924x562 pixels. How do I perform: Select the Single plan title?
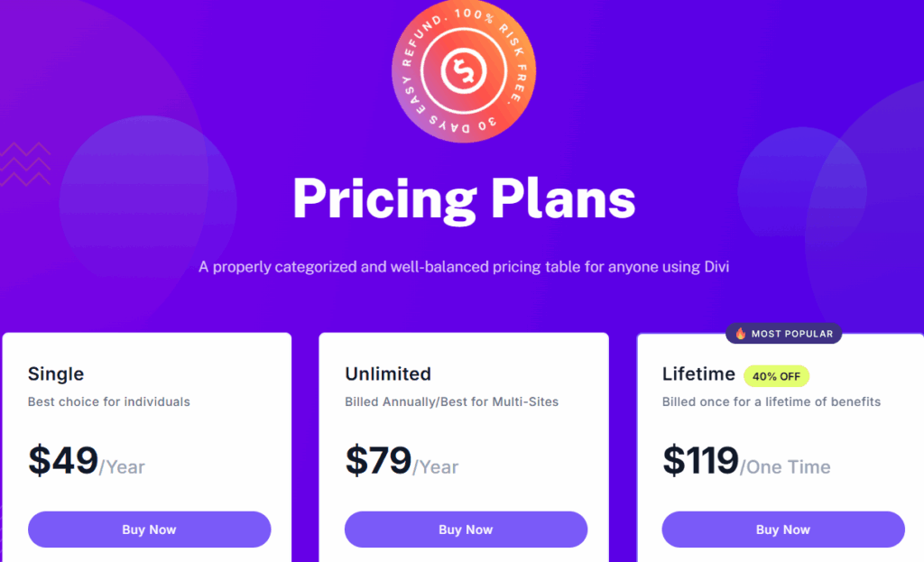click(x=56, y=373)
